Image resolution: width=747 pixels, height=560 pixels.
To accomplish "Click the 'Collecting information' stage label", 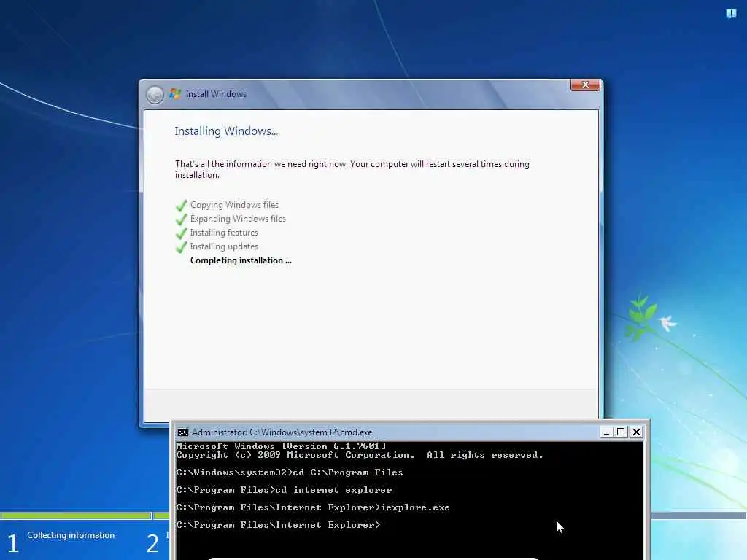I will tap(71, 535).
